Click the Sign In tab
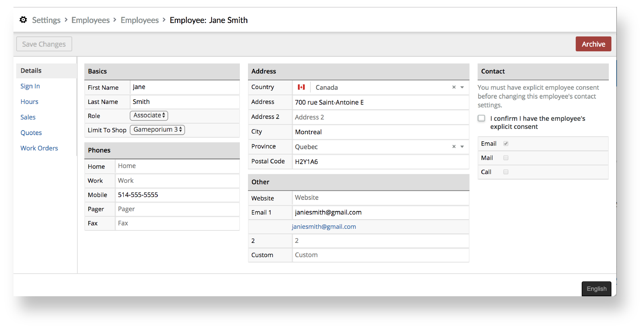644x330 pixels. pos(30,85)
